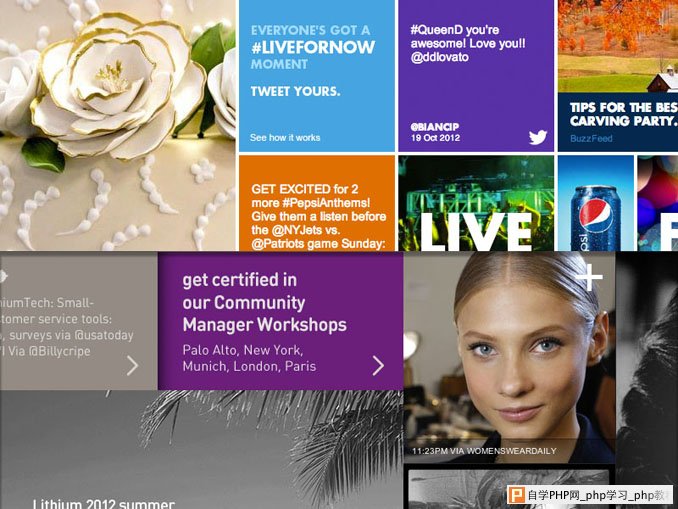Click the '11:23PM via WomensWearDaily' caption
The height and width of the screenshot is (509, 678).
point(484,451)
